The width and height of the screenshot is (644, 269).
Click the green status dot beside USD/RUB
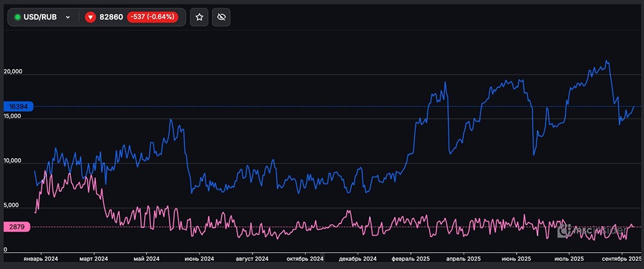tap(17, 17)
